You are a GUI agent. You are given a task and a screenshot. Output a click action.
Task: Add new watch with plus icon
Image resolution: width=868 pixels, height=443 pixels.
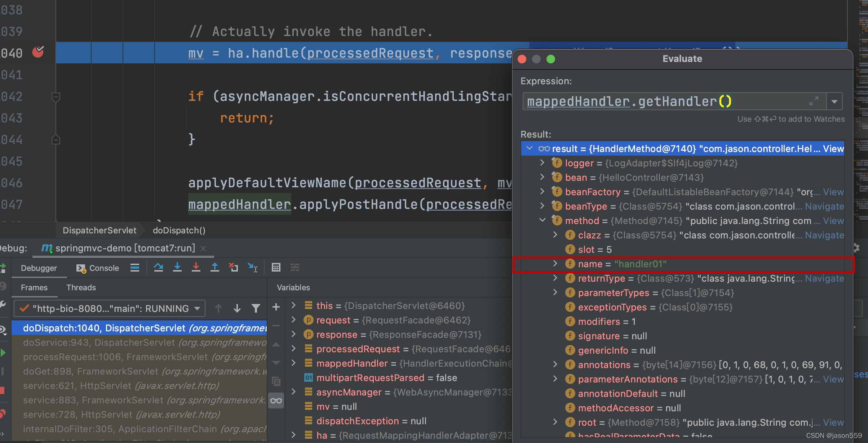tap(276, 307)
